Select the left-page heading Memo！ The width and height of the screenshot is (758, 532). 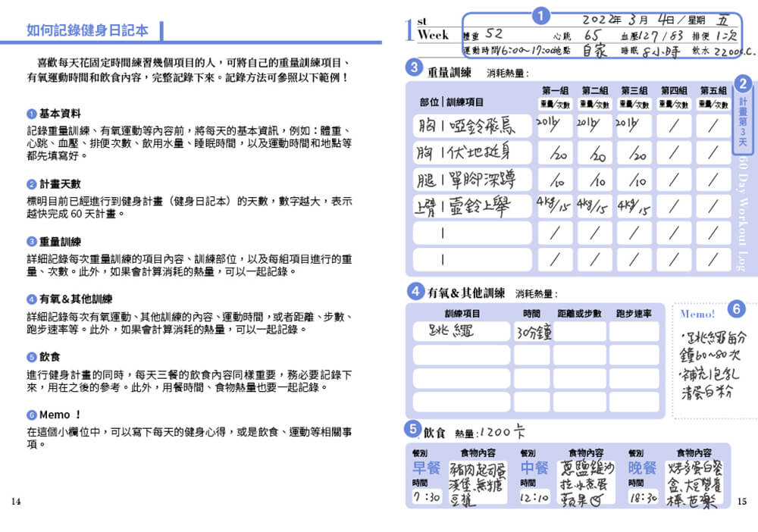60,415
